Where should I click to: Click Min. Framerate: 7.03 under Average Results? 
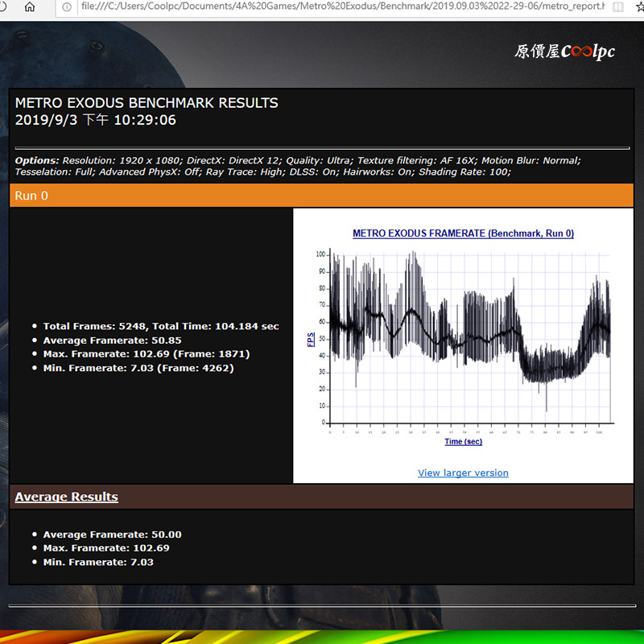tap(98, 562)
